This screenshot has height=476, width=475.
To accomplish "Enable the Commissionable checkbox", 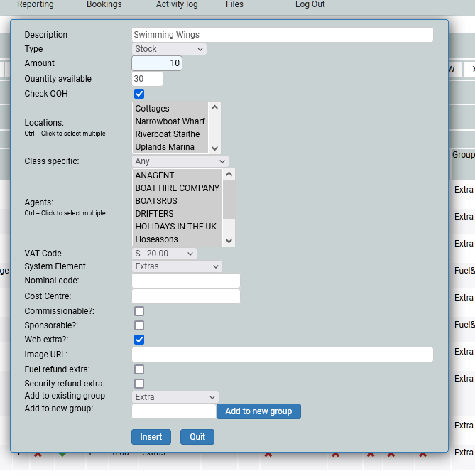I will (139, 311).
